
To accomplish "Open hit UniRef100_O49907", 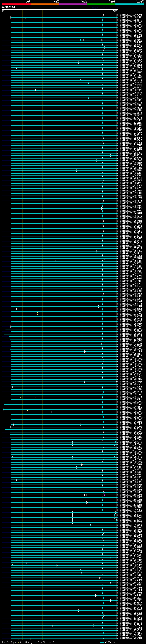I will pyautogui.click(x=131, y=331).
